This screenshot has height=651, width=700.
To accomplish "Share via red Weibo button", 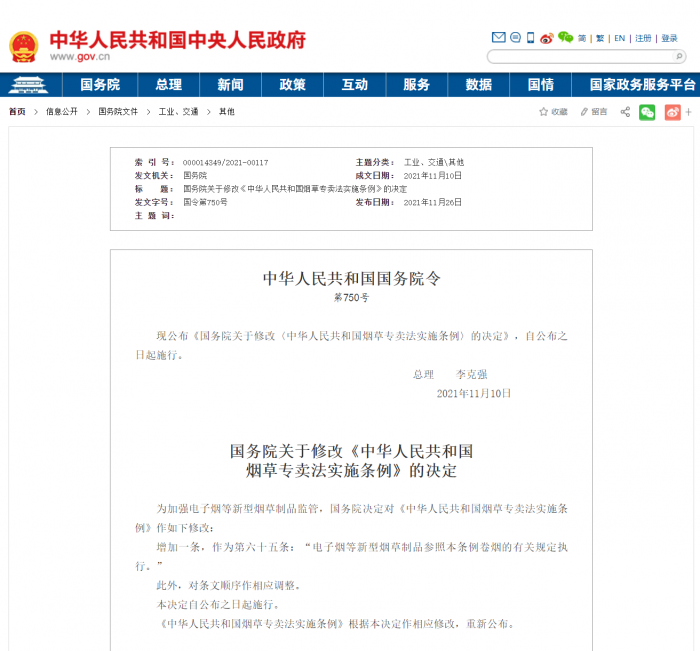I will pyautogui.click(x=673, y=112).
